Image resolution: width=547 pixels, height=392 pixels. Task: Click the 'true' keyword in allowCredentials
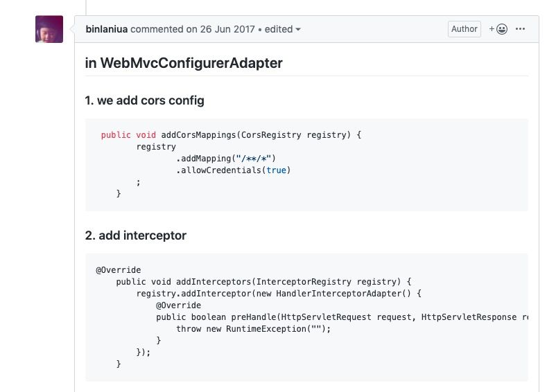[x=276, y=170]
